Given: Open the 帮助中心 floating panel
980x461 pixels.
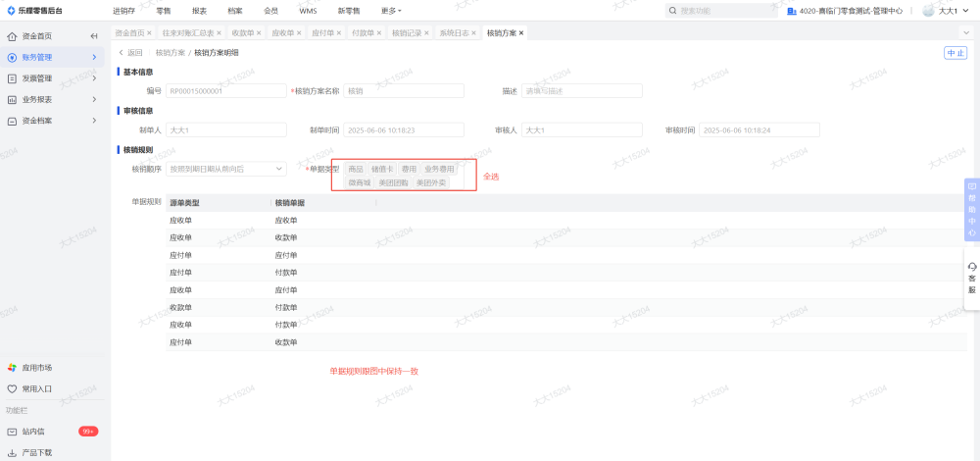Looking at the screenshot, I should point(972,210).
